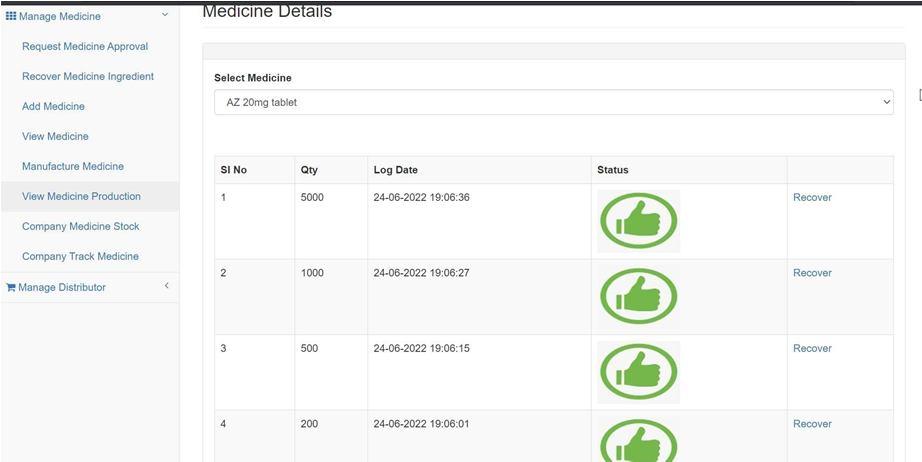
Task: Click Manage Distributor menu header
Action: 89,287
